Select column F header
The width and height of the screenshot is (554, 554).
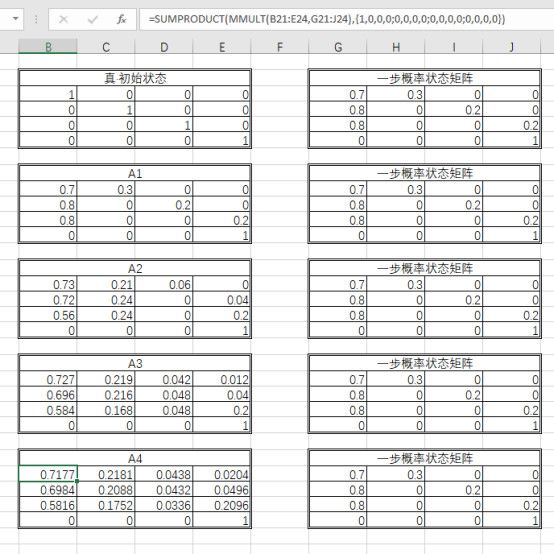[x=279, y=47]
